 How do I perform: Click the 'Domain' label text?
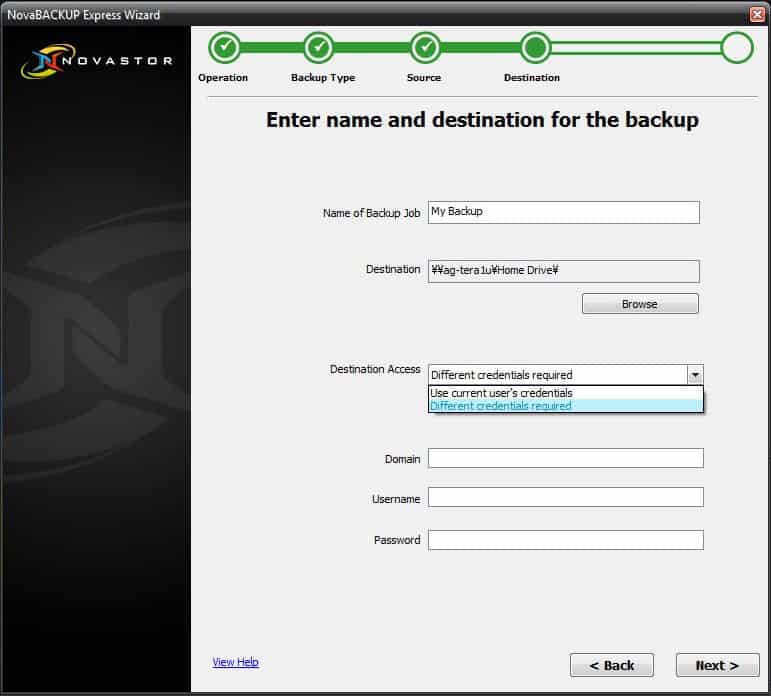402,459
